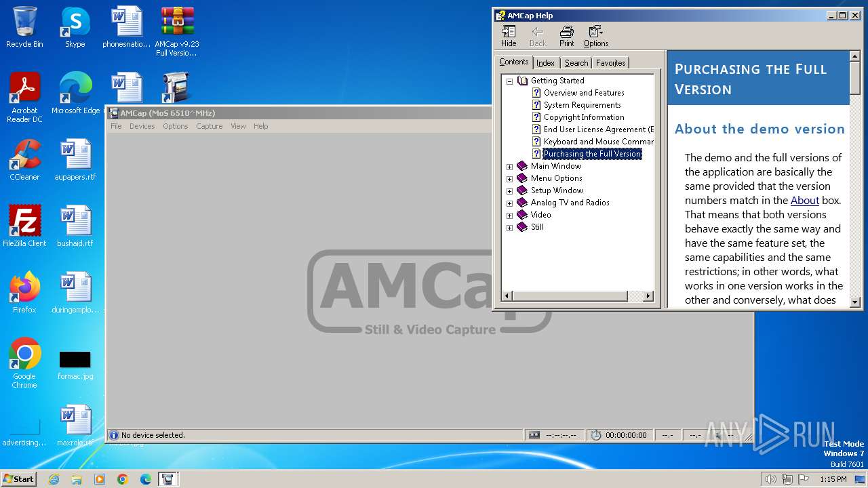Open the Options toolbar icon in AMCap Help
This screenshot has width=868, height=488.
[x=596, y=37]
